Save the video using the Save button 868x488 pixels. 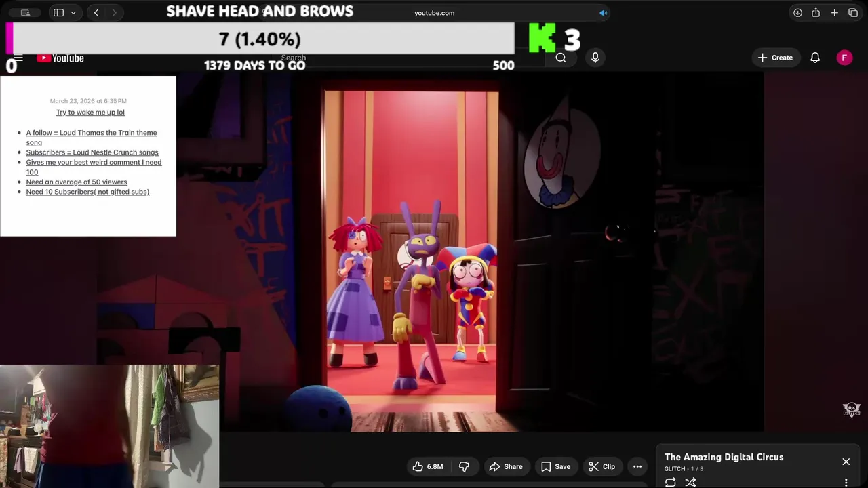tap(555, 466)
